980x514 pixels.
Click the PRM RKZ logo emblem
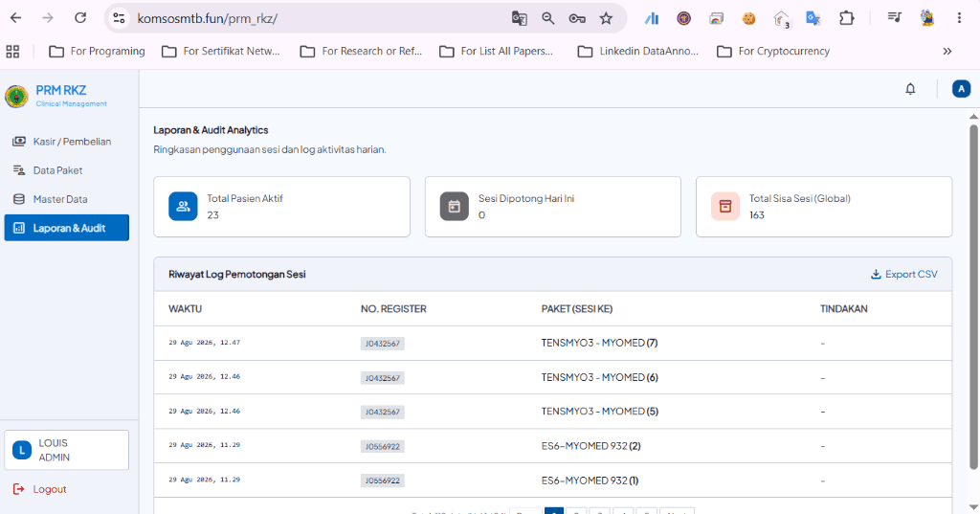pos(16,97)
